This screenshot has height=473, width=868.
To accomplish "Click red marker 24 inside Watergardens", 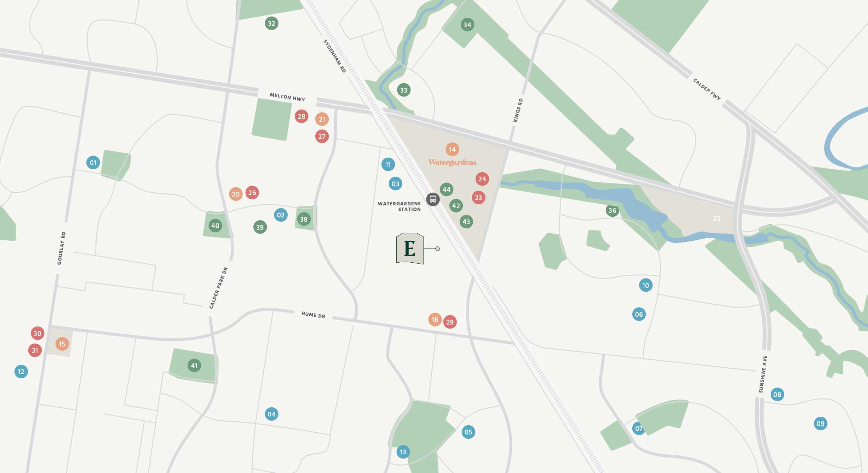I will pos(482,179).
